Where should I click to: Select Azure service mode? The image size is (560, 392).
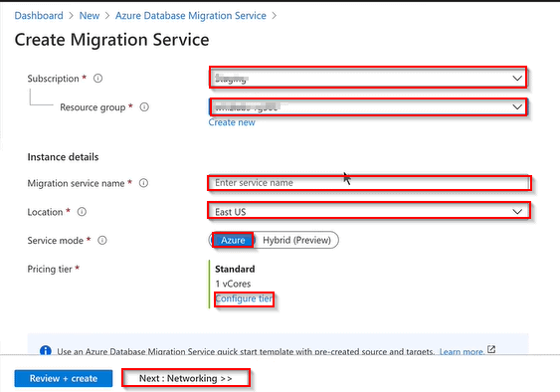click(x=233, y=240)
